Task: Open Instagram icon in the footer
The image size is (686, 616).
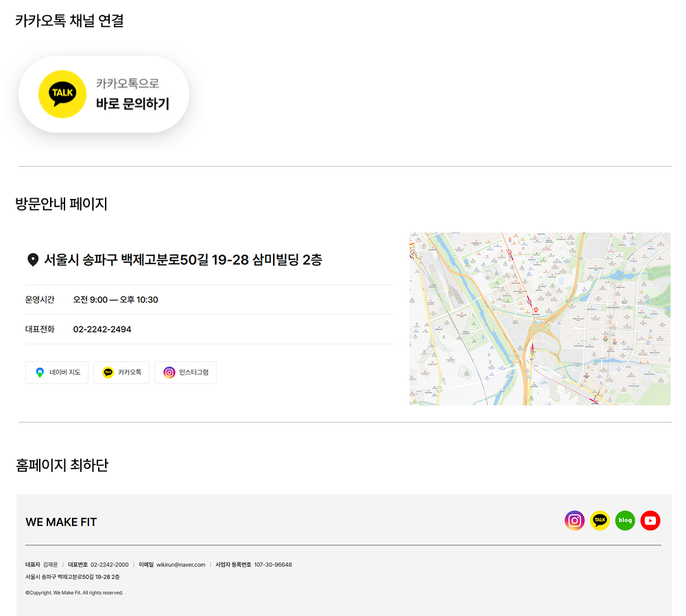Action: 574,521
